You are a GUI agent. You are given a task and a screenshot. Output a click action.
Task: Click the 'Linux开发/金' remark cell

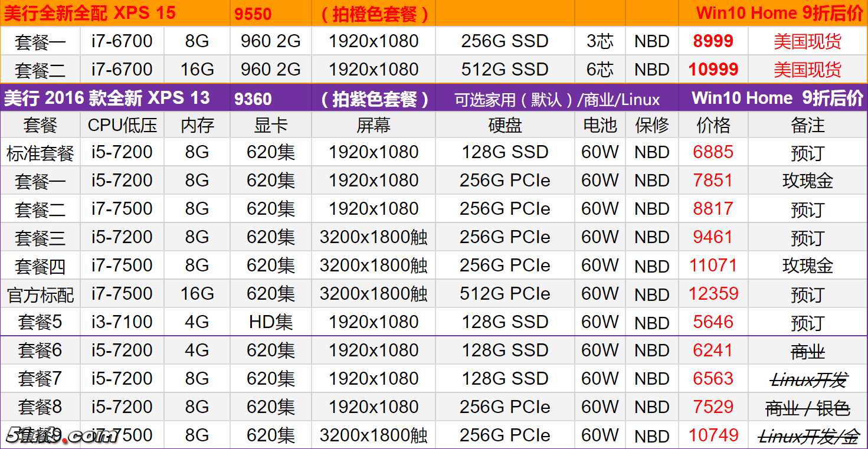coord(808,437)
